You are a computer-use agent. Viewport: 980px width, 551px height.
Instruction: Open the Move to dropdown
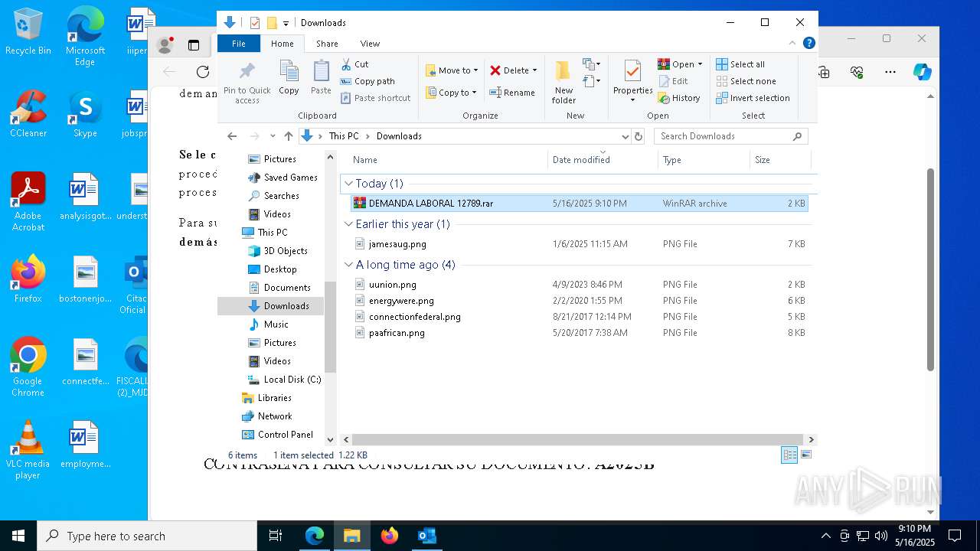click(x=452, y=70)
